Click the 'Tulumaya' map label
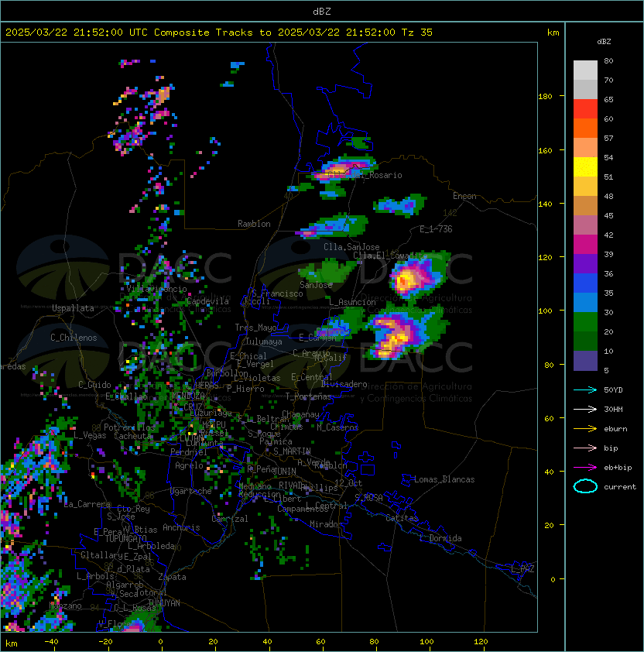This screenshot has height=652, width=644. point(264,341)
